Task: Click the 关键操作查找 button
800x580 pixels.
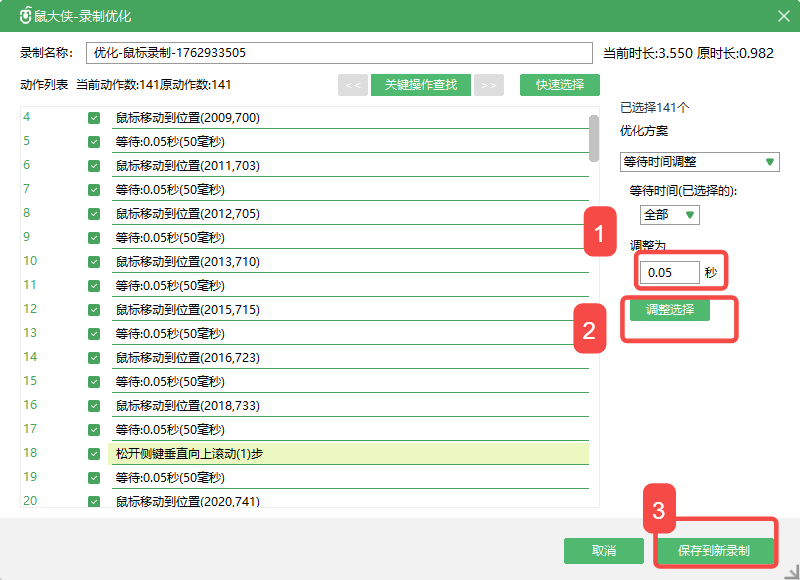Action: click(420, 85)
